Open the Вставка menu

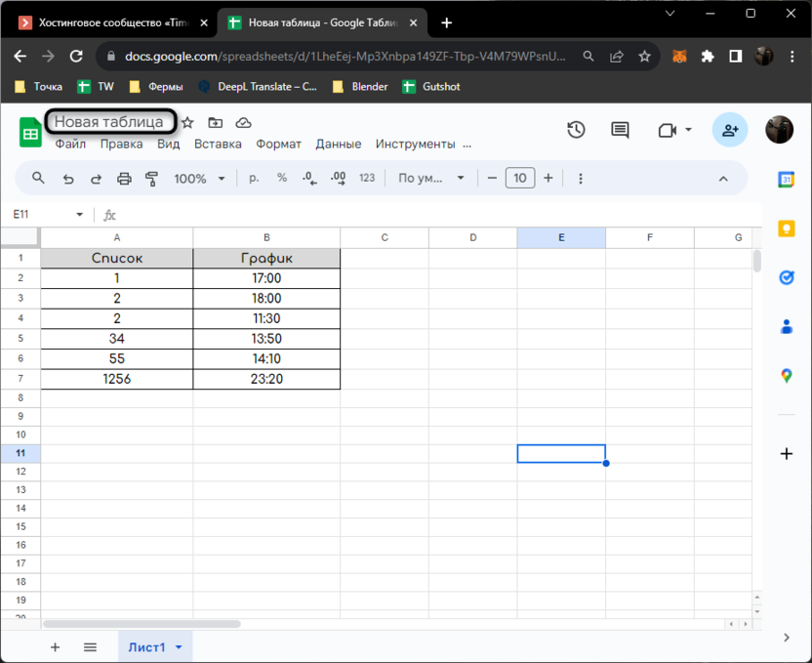tap(218, 144)
